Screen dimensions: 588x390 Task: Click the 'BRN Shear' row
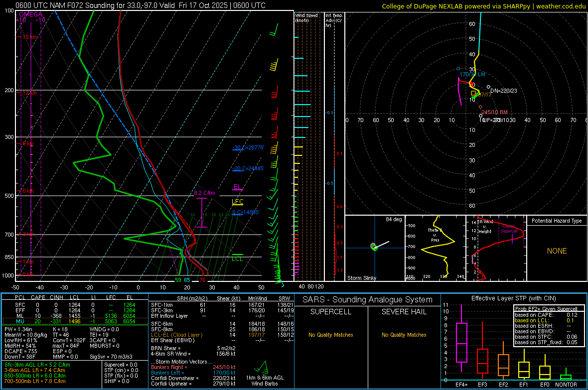pos(193,348)
